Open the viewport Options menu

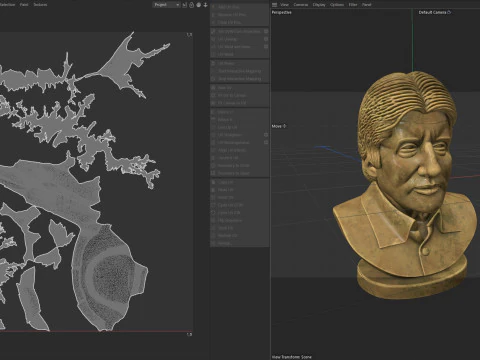(337, 5)
